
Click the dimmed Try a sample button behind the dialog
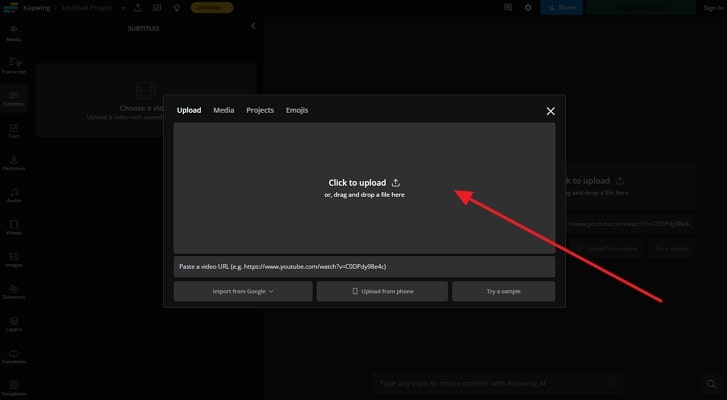click(x=671, y=249)
